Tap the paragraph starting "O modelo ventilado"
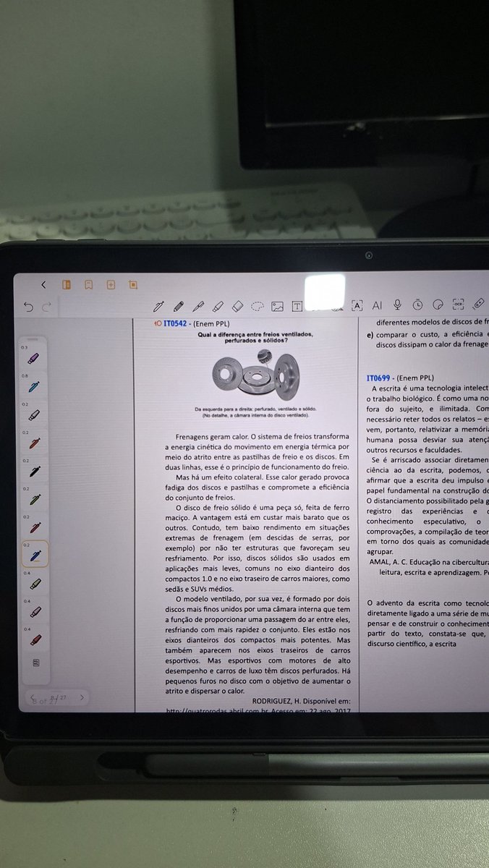Image resolution: width=489 pixels, height=868 pixels. click(258, 645)
